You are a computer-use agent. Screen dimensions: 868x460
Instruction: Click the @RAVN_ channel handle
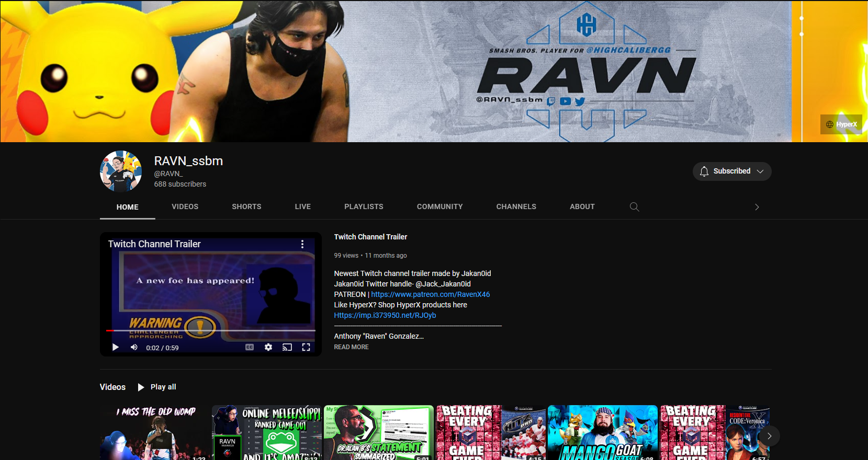(x=168, y=174)
